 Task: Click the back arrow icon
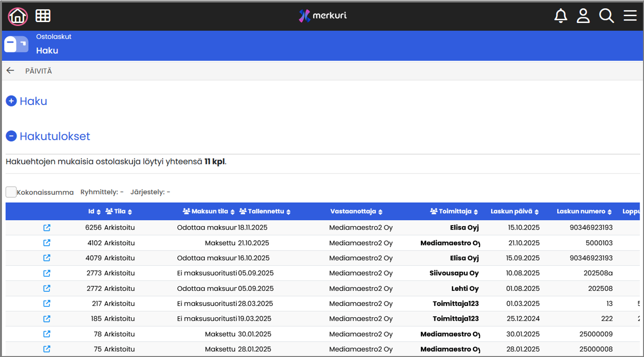pyautogui.click(x=10, y=71)
